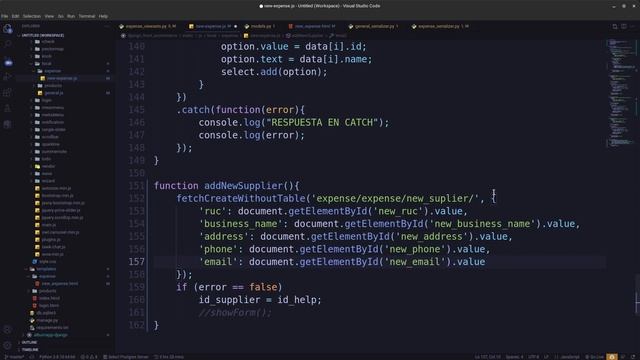640x360 pixels.
Task: Open the Extensions view
Action: coord(7,93)
